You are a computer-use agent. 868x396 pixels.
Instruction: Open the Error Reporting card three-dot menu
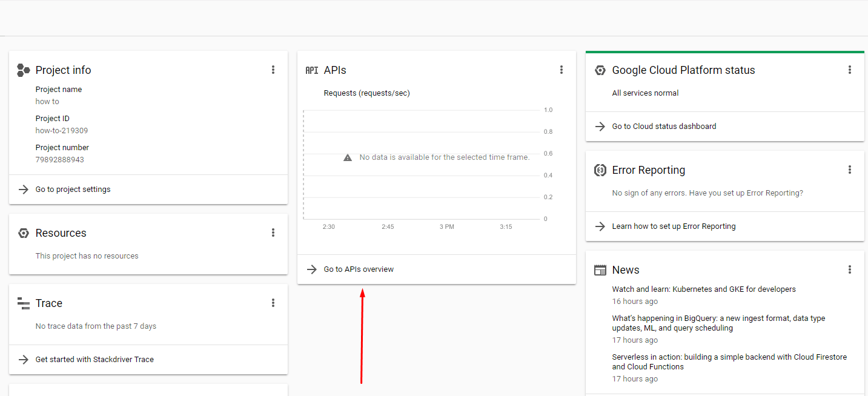(x=850, y=170)
